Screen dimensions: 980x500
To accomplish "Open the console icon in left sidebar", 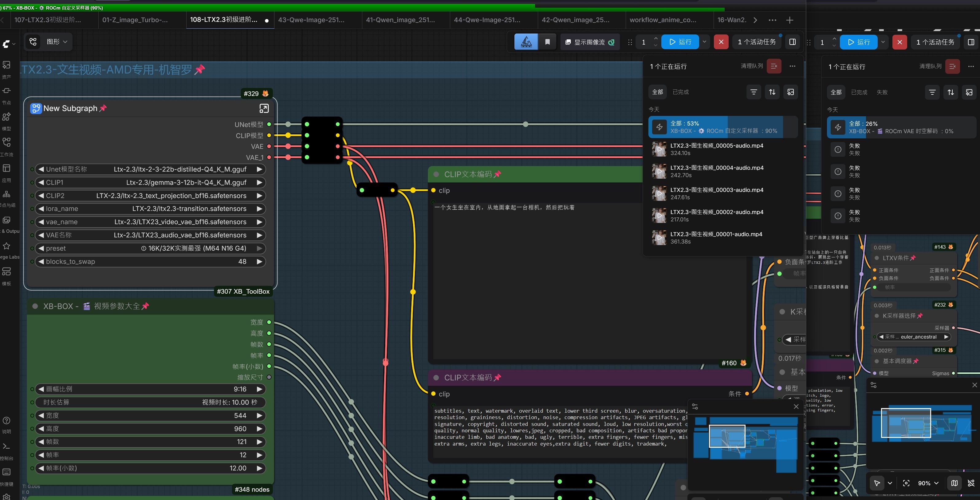I will coord(6,446).
